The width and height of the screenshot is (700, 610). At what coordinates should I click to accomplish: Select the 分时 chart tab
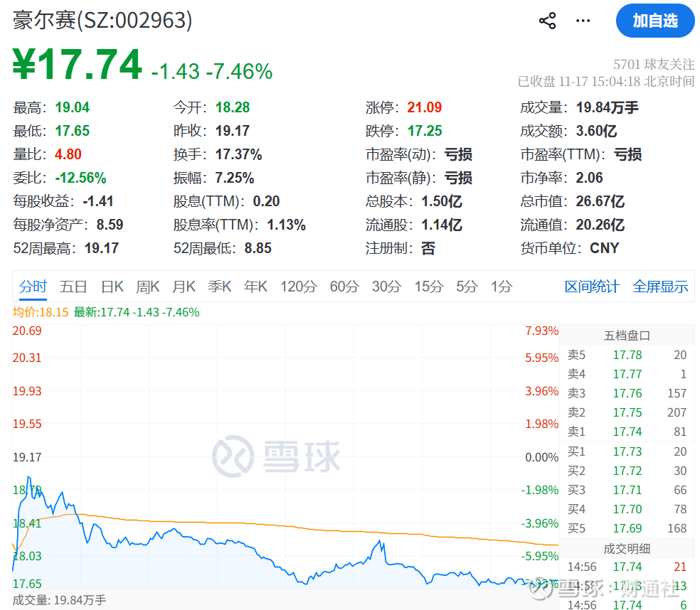pos(33,286)
